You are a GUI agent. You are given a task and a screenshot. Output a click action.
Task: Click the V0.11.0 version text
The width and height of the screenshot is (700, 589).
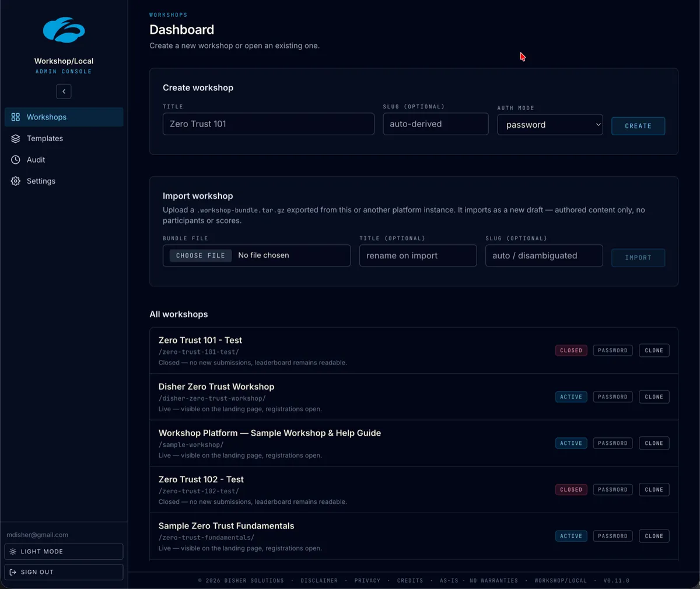(x=617, y=581)
